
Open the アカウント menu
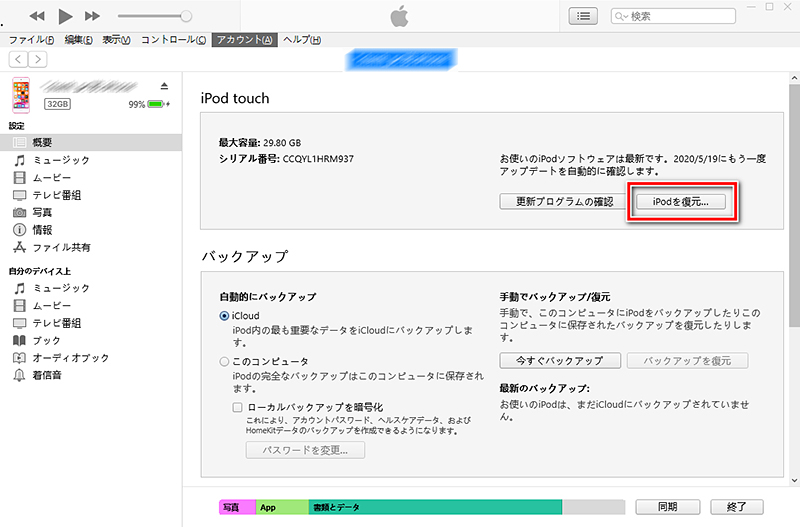[x=245, y=40]
